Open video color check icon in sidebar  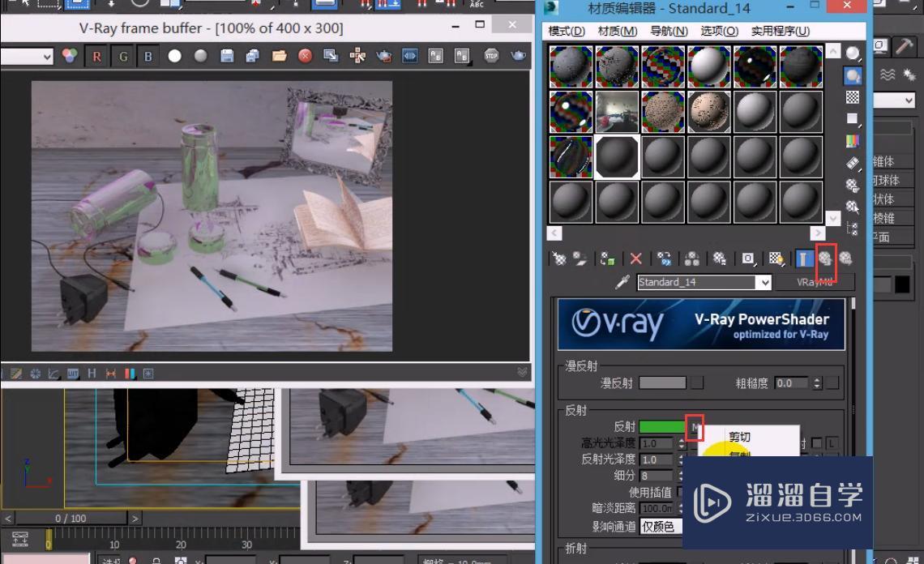tap(852, 141)
